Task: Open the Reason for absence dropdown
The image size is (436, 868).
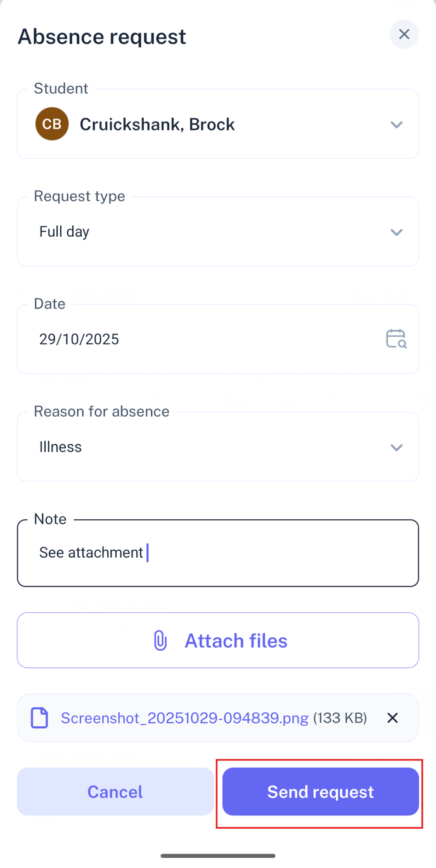Action: click(x=397, y=447)
